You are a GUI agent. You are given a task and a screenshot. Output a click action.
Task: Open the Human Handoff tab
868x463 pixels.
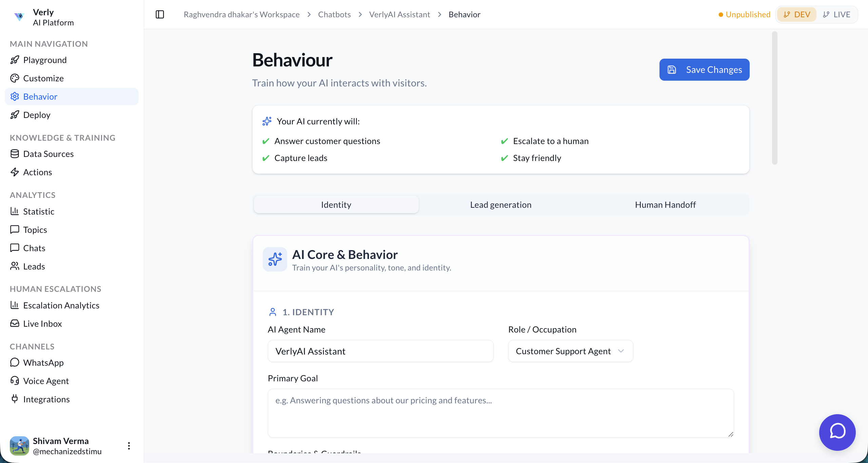[665, 204]
